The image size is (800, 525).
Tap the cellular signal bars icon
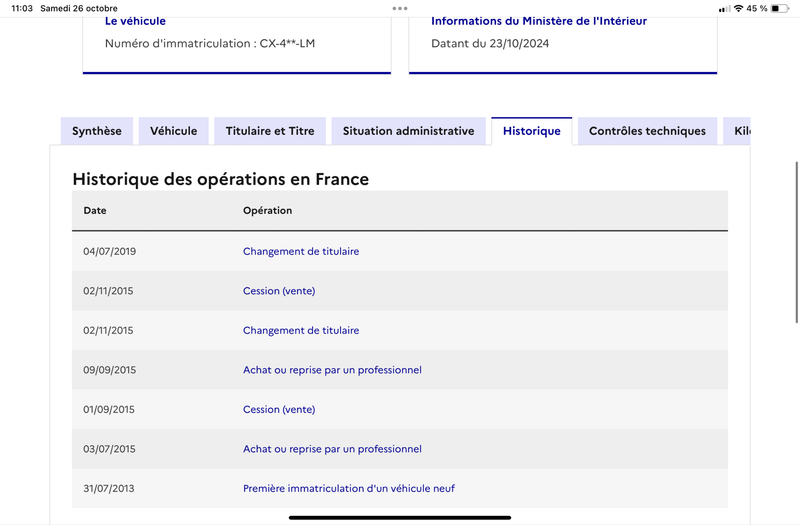click(724, 9)
